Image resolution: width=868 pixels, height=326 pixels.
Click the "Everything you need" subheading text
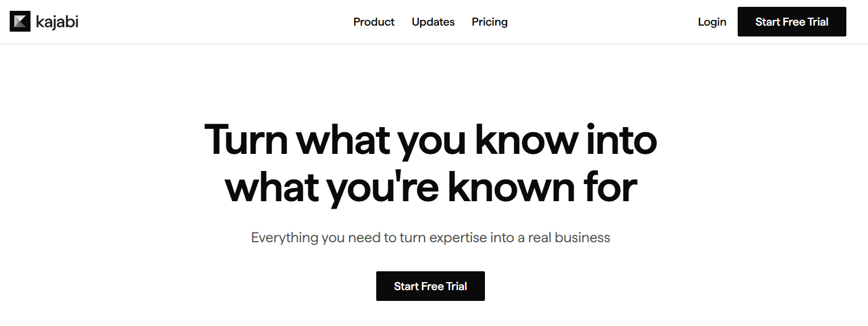pyautogui.click(x=430, y=238)
